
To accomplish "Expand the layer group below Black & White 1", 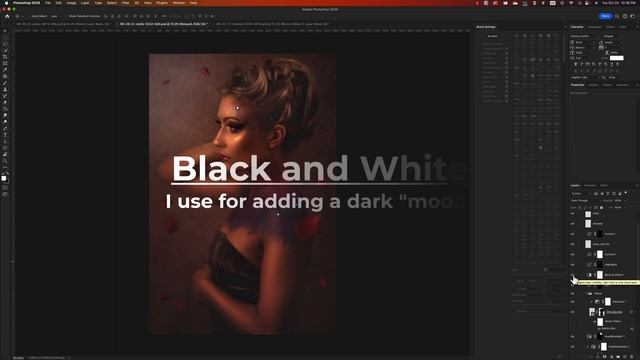I will pyautogui.click(x=587, y=293).
